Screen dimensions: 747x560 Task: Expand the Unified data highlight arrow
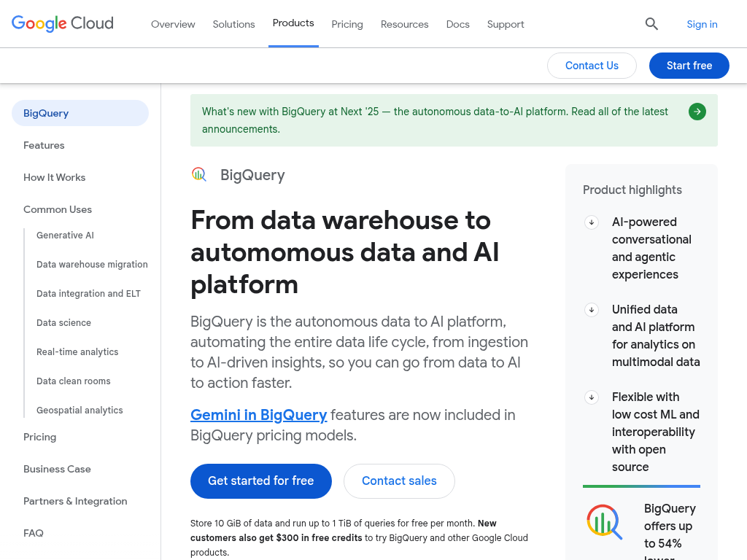[x=591, y=309]
